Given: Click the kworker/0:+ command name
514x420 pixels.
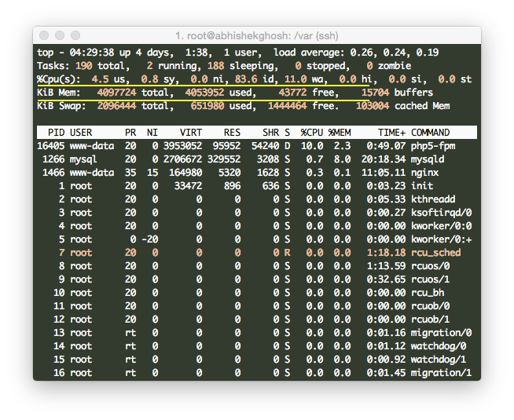Looking at the screenshot, I should pos(441,239).
